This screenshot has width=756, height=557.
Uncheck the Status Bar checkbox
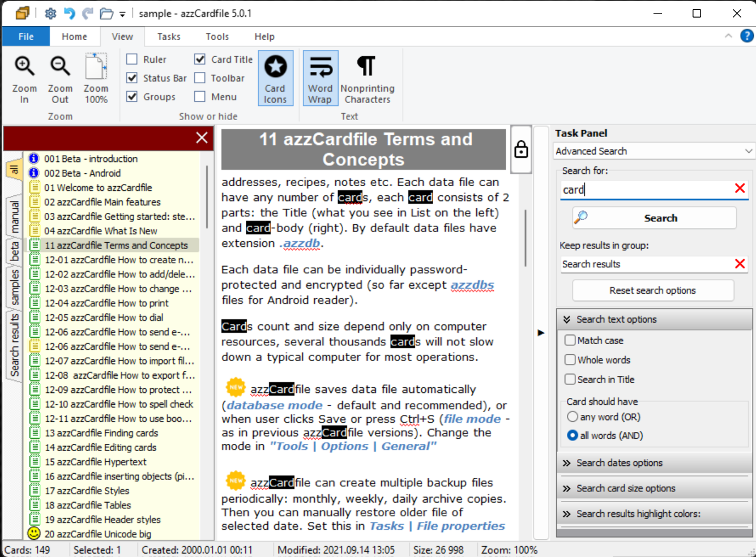132,78
